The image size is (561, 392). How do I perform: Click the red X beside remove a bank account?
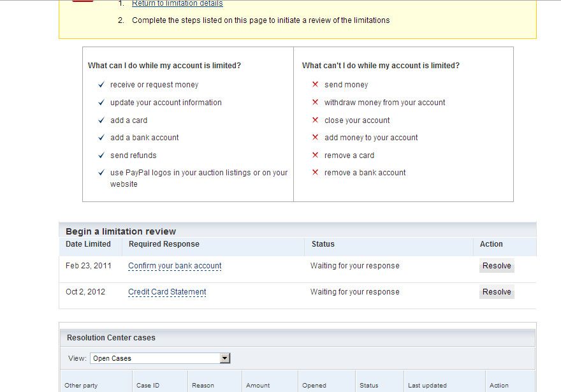[x=315, y=173]
